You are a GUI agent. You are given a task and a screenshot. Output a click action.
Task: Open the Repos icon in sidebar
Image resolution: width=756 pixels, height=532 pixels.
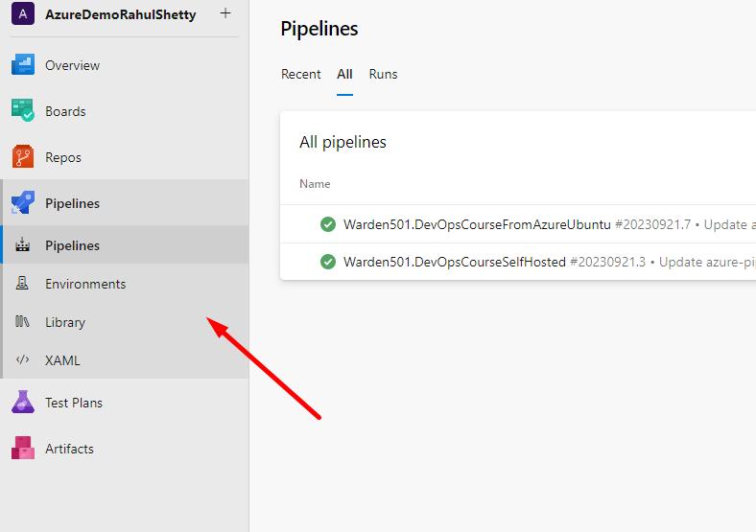point(23,156)
